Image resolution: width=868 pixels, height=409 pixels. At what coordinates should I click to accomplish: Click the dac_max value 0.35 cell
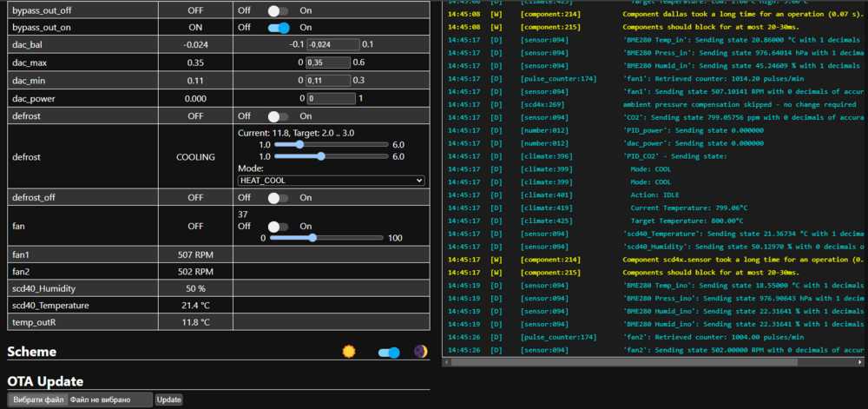point(196,63)
